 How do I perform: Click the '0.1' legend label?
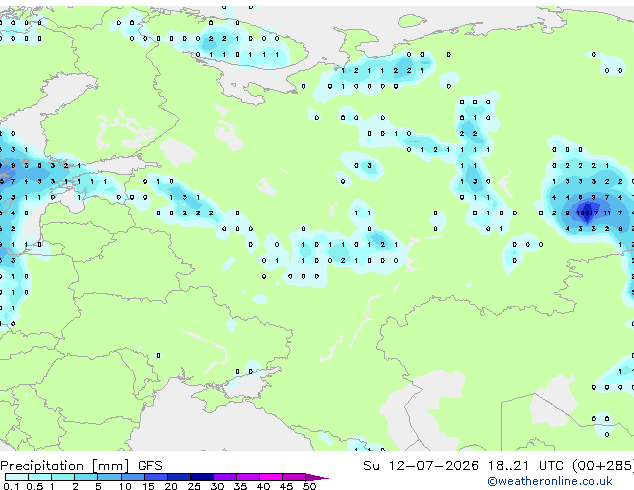tap(11, 486)
